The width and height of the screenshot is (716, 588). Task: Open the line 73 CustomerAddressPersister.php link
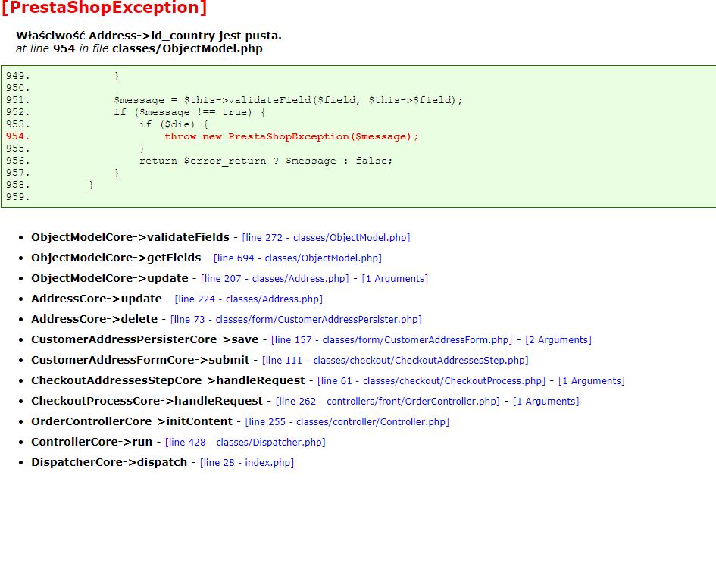(296, 320)
